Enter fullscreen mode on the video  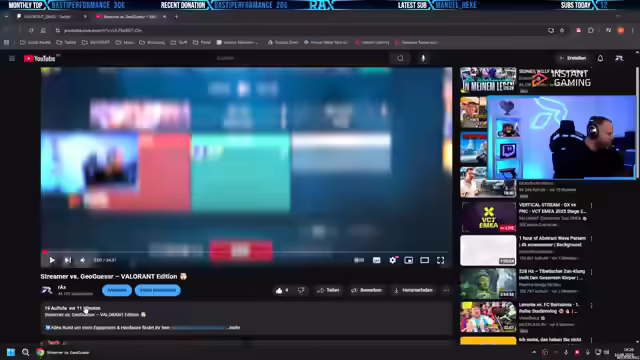pyautogui.click(x=440, y=260)
